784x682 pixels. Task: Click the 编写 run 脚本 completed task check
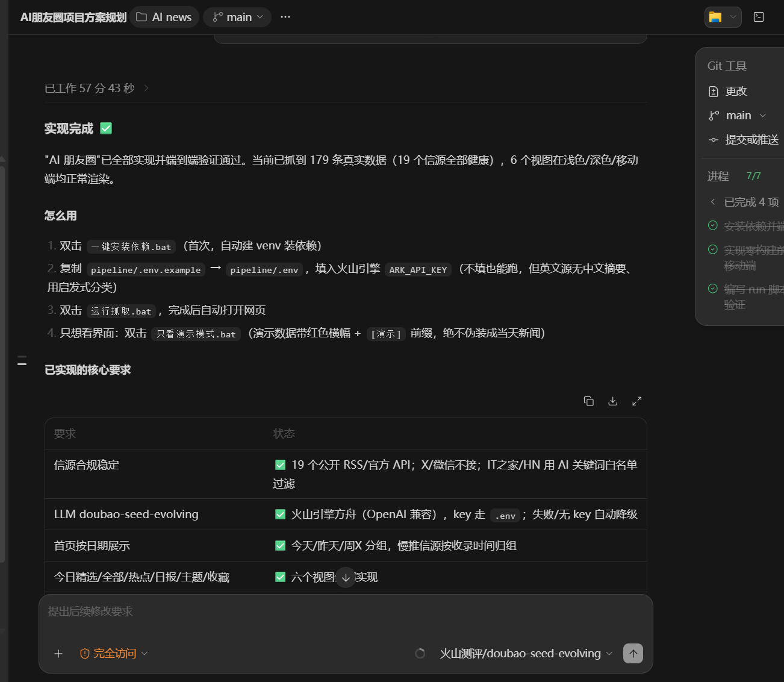pos(713,289)
